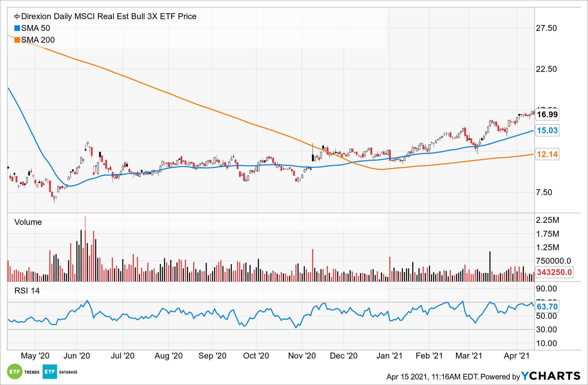Click the YCharts logo

coord(551,376)
